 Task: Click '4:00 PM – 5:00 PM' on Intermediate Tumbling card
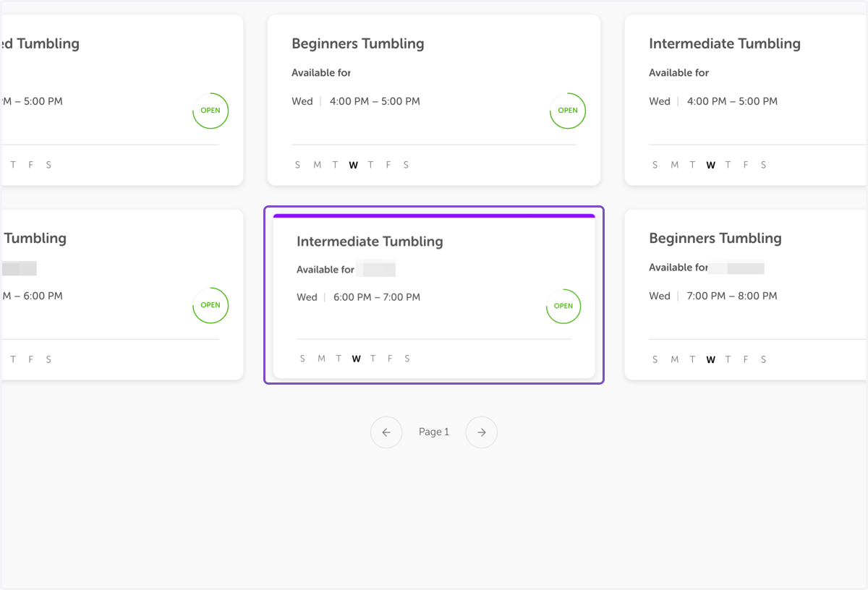732,101
